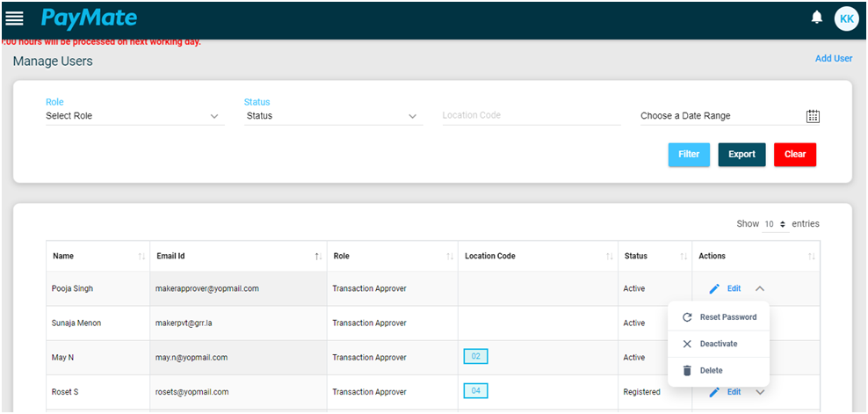Viewport: 868px width, 414px height.
Task: Click email may.n@yopmail.com
Action: pos(192,358)
